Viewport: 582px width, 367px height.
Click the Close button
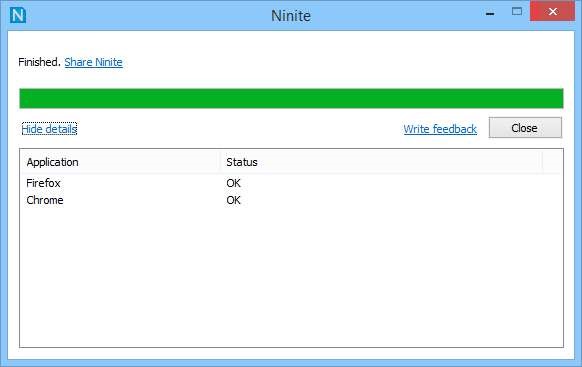tap(525, 128)
